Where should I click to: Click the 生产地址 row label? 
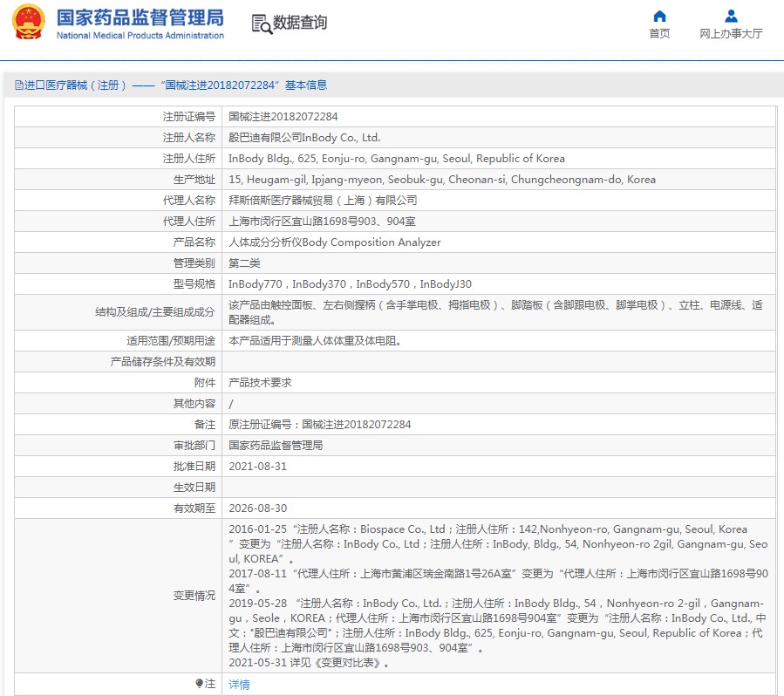coord(194,180)
